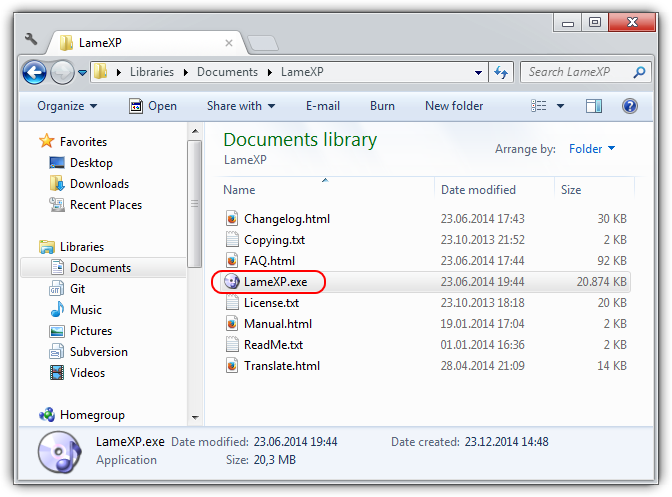Click the Changelog.html Firefox file icon
Image resolution: width=672 pixels, height=497 pixels.
point(232,219)
